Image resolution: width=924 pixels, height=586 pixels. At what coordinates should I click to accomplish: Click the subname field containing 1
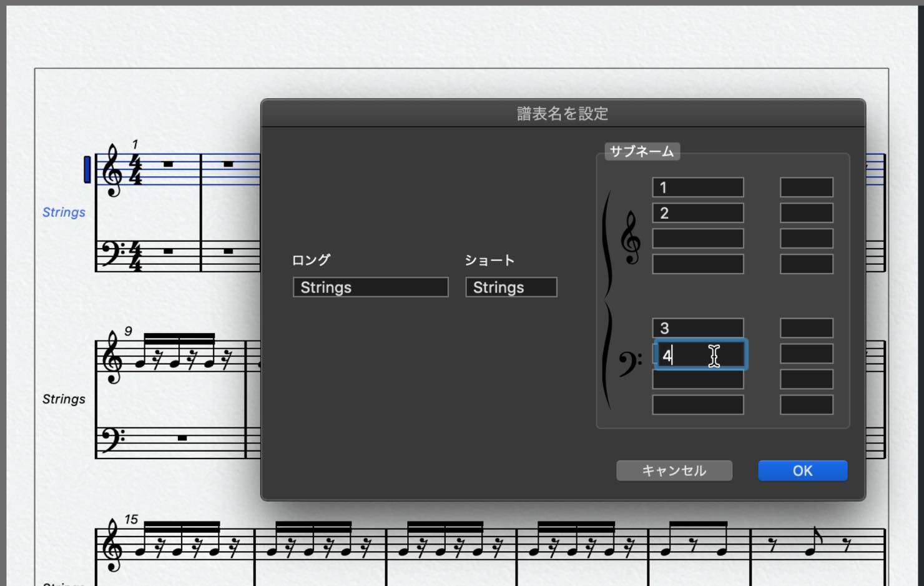tap(698, 187)
